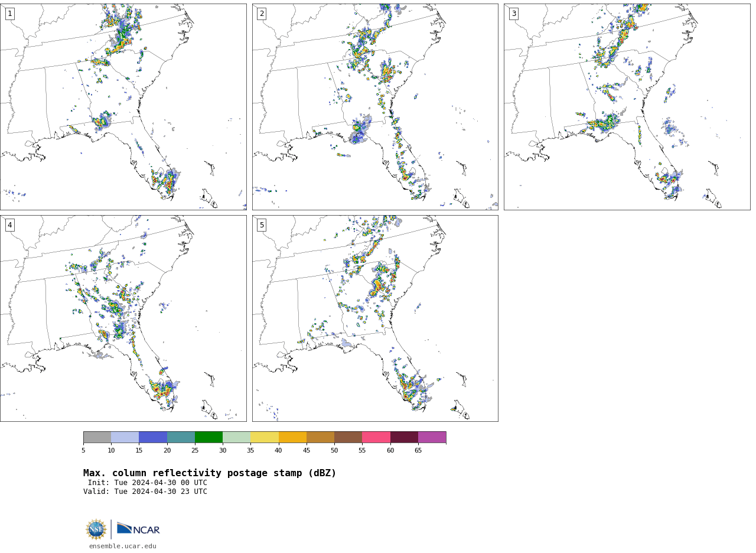
Task: Click colorbar tick label 50
Action: coord(334,451)
